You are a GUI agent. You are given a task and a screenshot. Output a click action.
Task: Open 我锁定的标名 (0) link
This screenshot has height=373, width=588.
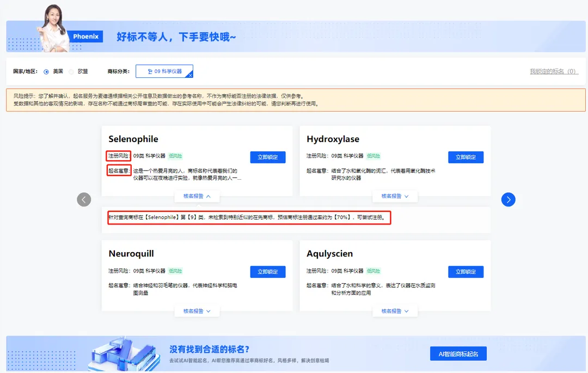554,71
